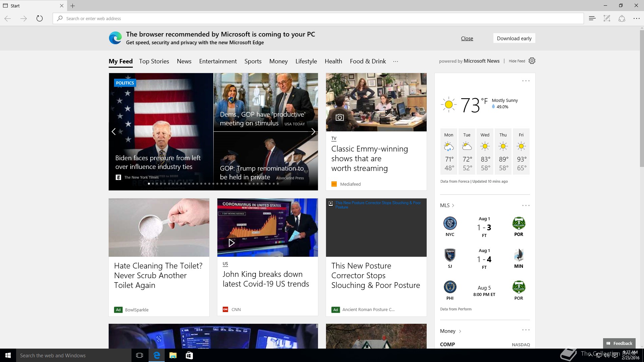Switch to the Top Stories tab
Screen dimensions: 644x362
154,61
